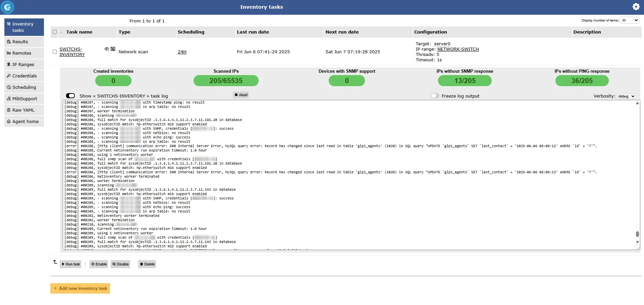This screenshot has width=644, height=305.
Task: Open the Display number of items dropdown
Action: point(629,20)
